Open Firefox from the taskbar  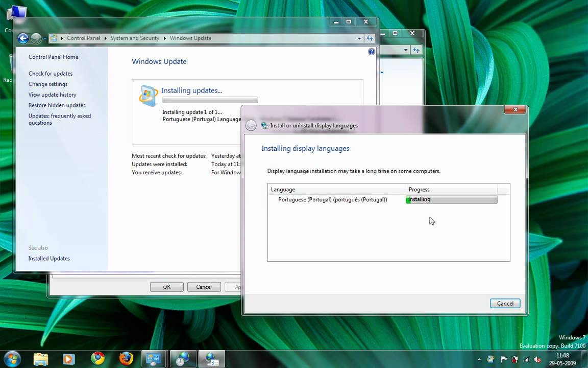(x=126, y=359)
